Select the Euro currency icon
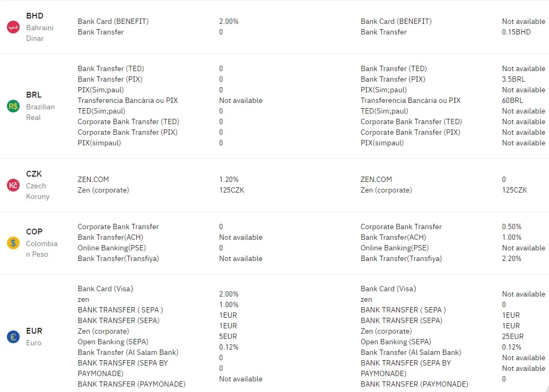549x392 pixels. [x=13, y=336]
